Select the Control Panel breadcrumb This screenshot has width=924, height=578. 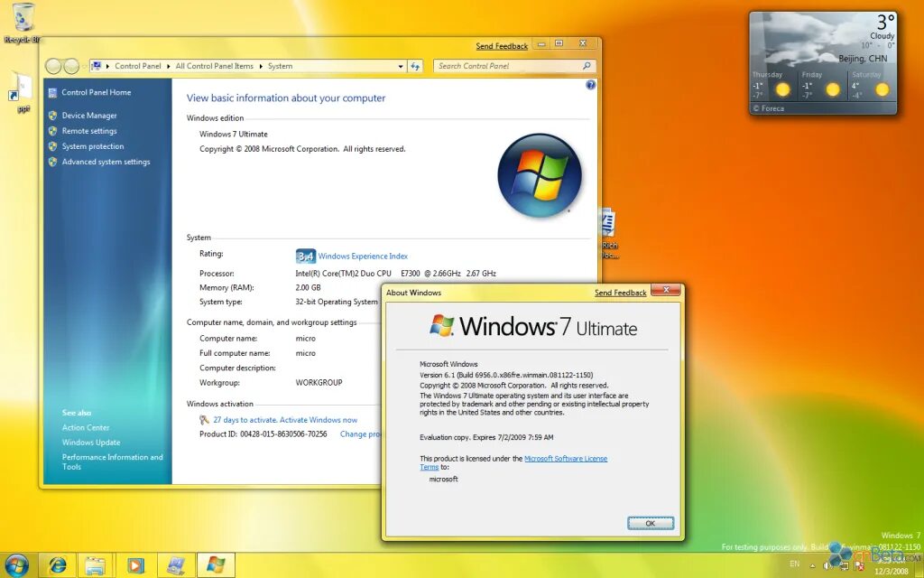tap(138, 66)
